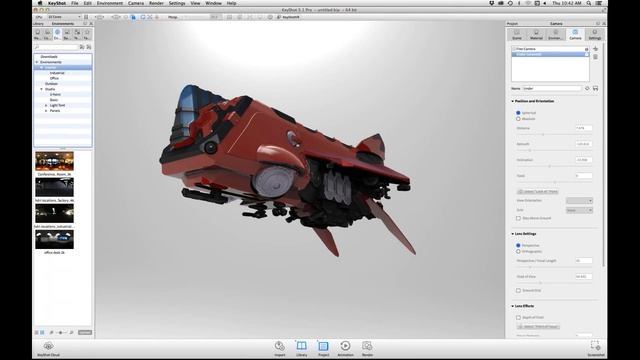640x360 pixels.
Task: Delete selected camera with trash icon
Action: point(596,57)
